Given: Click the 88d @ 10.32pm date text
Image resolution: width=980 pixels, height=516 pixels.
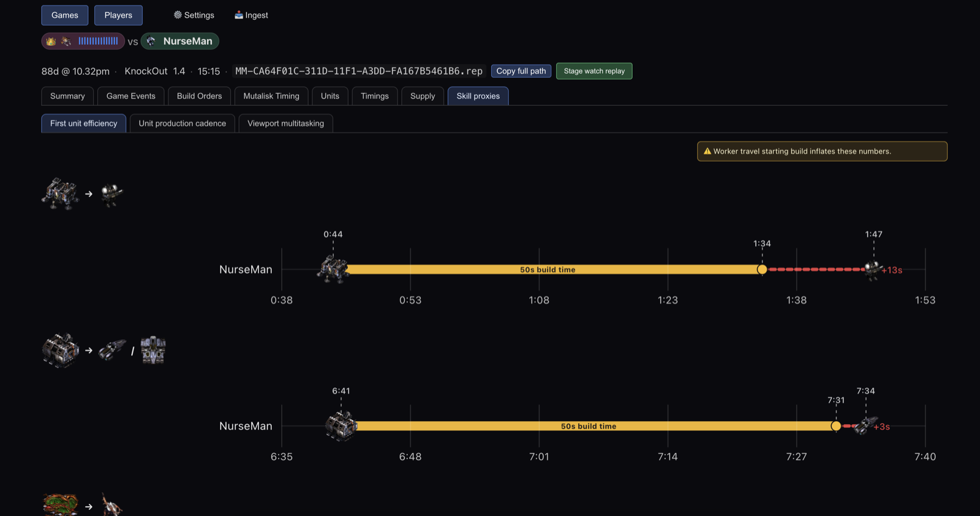Looking at the screenshot, I should 75,71.
